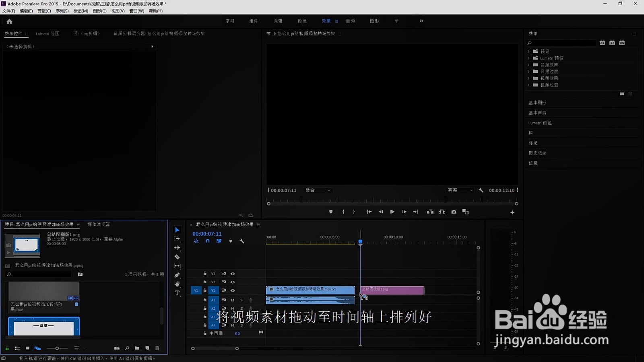
Task: Open Lumetri 范围 tab
Action: tap(47, 34)
